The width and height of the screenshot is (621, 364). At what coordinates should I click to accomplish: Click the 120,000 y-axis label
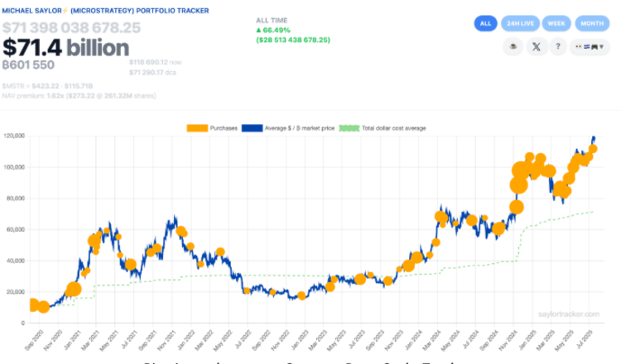(14, 136)
